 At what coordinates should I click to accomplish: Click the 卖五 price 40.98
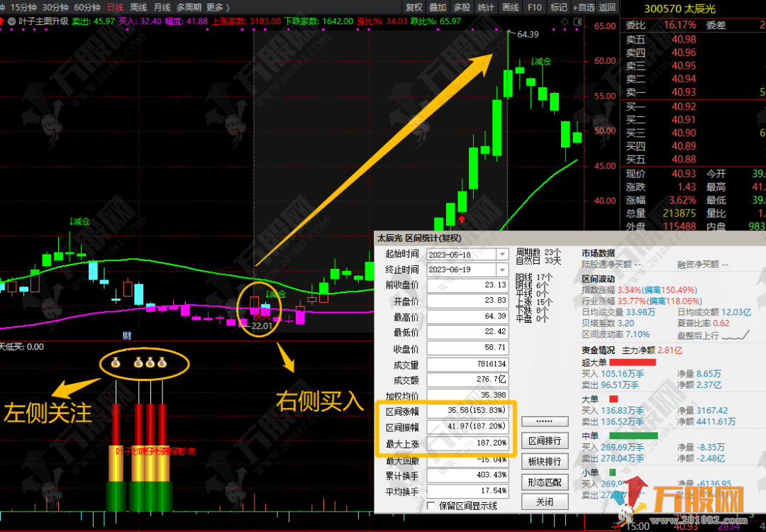point(684,40)
